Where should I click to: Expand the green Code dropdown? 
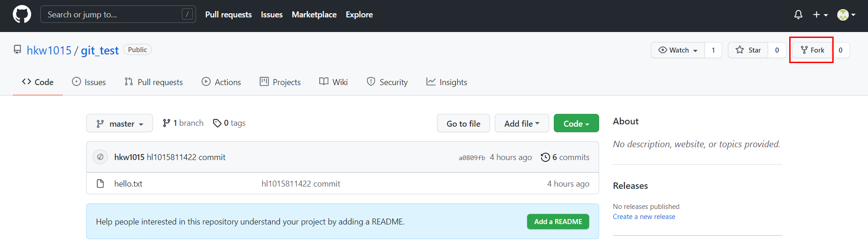click(576, 123)
